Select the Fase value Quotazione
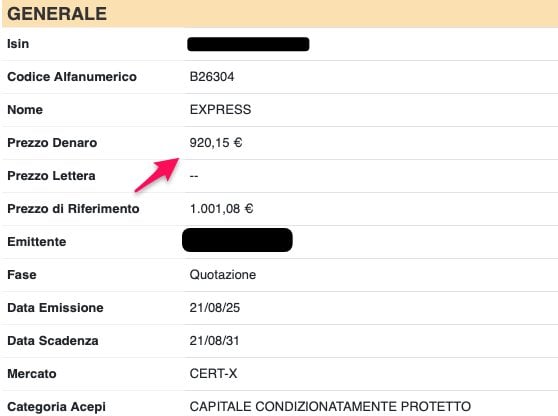The image size is (558, 416). click(x=223, y=275)
